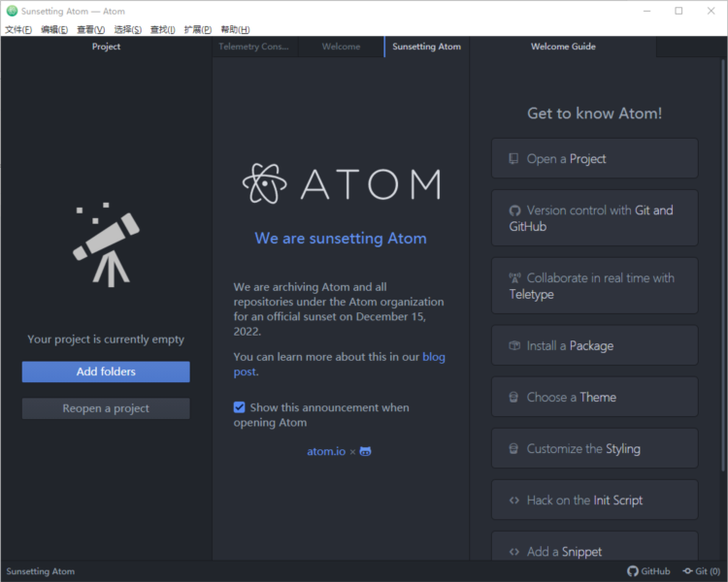Uncheck Show this announcement when opening Atom
This screenshot has height=582, width=728.
[240, 407]
